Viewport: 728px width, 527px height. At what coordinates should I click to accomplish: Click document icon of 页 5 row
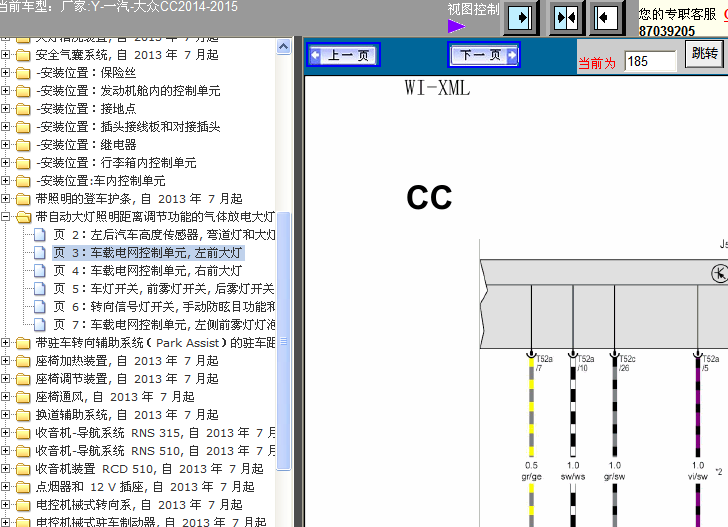40,289
